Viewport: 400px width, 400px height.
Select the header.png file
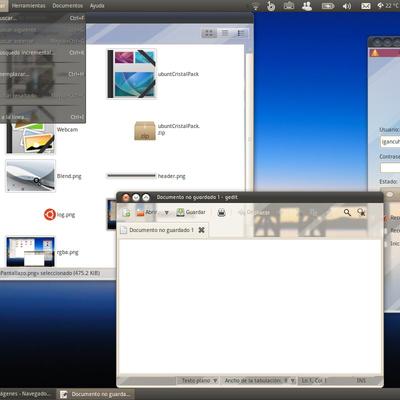tap(131, 176)
